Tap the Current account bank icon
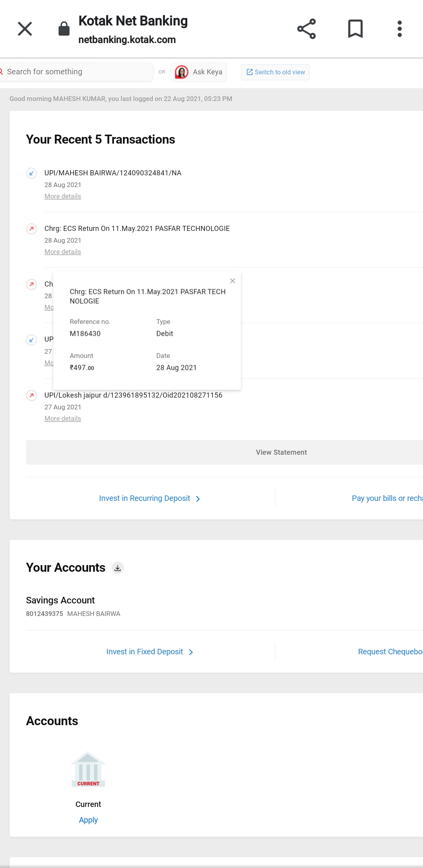The width and height of the screenshot is (423, 868). pyautogui.click(x=88, y=769)
